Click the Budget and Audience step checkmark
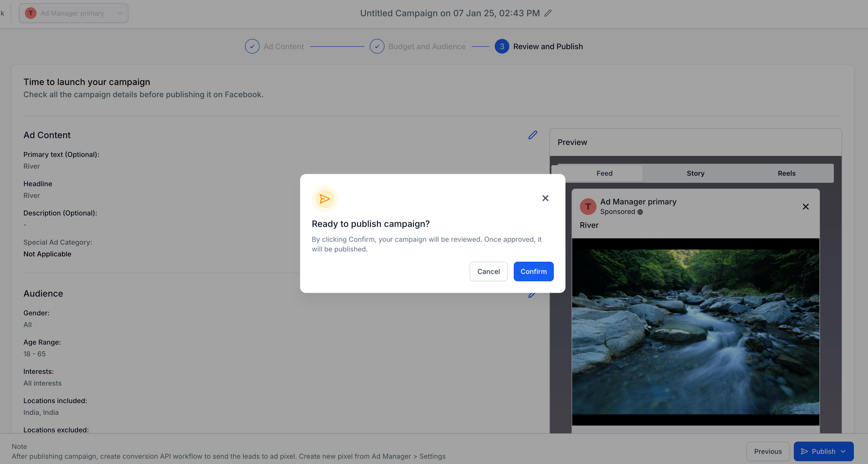The image size is (868, 464). tap(377, 47)
